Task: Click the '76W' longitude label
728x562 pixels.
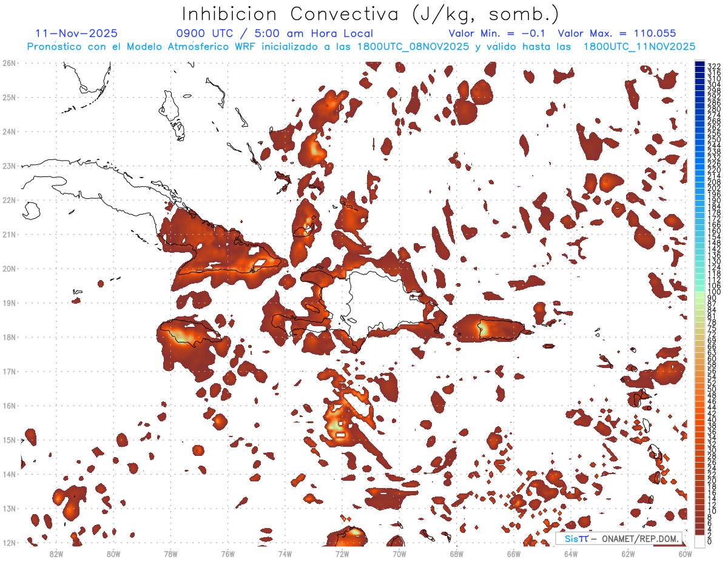Action: (228, 554)
